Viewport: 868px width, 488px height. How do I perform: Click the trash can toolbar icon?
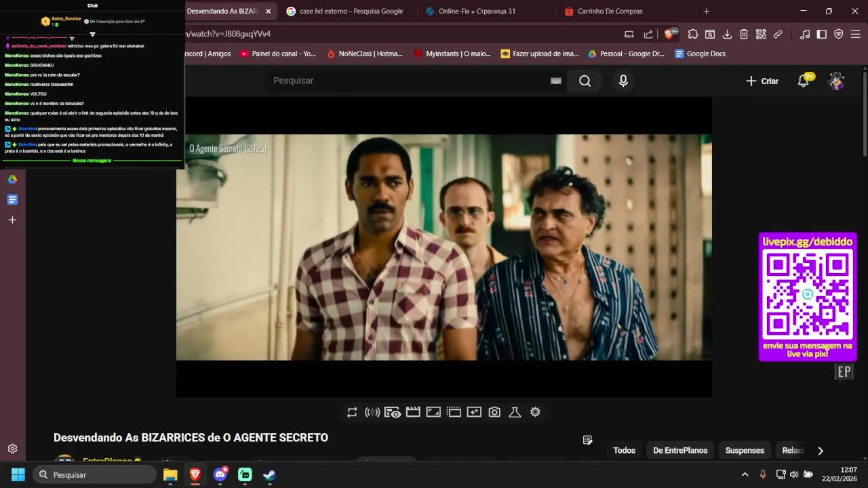pyautogui.click(x=744, y=34)
